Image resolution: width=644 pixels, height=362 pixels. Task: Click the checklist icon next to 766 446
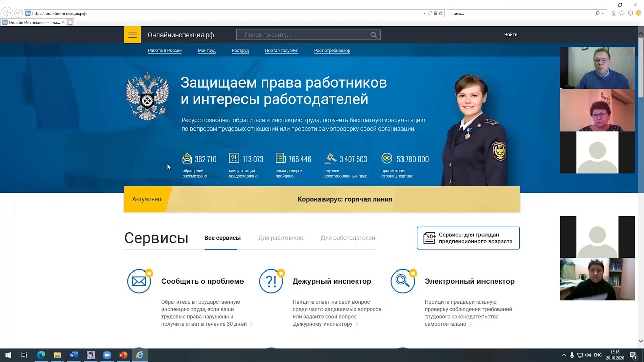280,158
